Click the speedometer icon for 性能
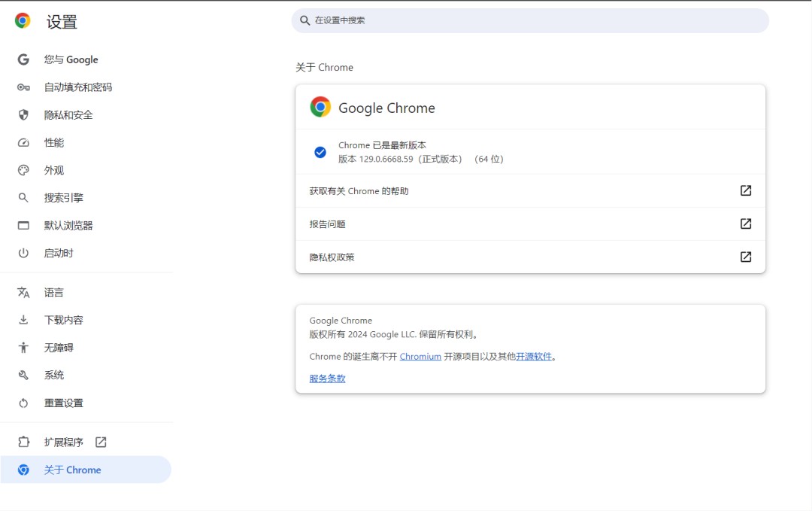 (23, 142)
